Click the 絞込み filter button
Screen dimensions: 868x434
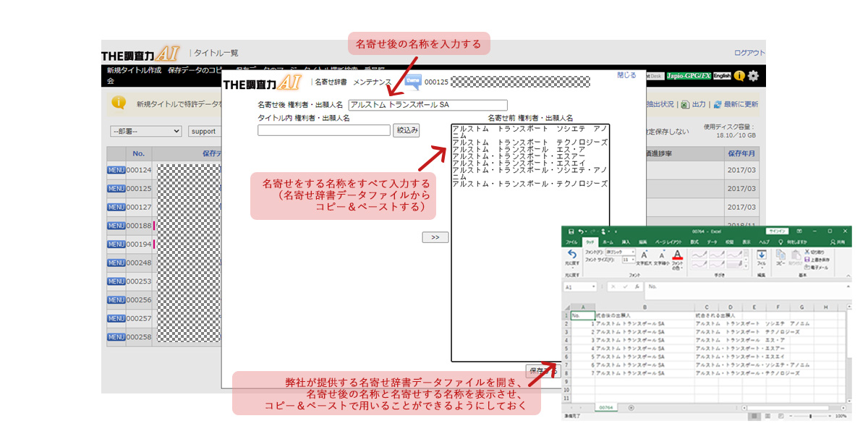pyautogui.click(x=406, y=130)
